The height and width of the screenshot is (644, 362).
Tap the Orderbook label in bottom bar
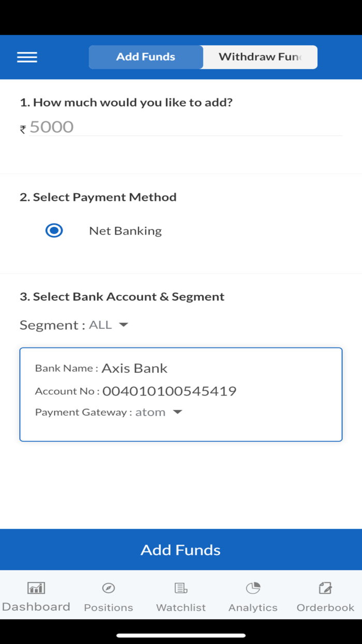[325, 607]
